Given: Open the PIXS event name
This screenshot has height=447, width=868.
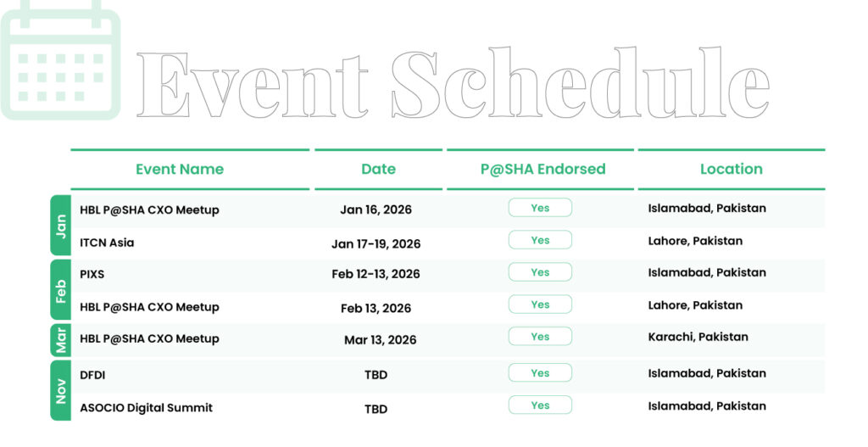Looking at the screenshot, I should 92,274.
